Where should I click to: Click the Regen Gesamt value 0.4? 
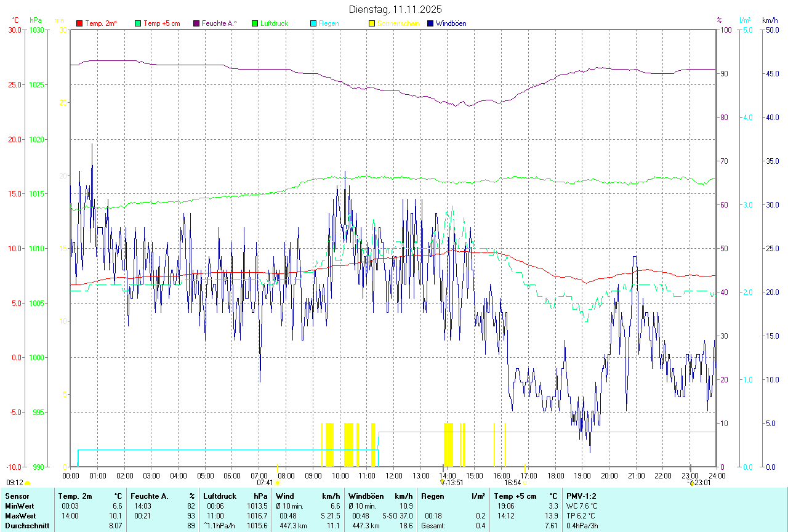(x=481, y=526)
